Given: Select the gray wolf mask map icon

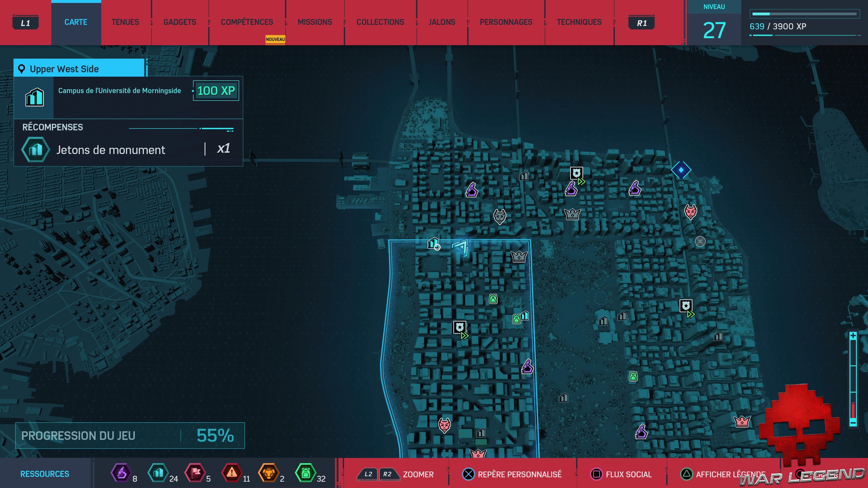Looking at the screenshot, I should 499,216.
